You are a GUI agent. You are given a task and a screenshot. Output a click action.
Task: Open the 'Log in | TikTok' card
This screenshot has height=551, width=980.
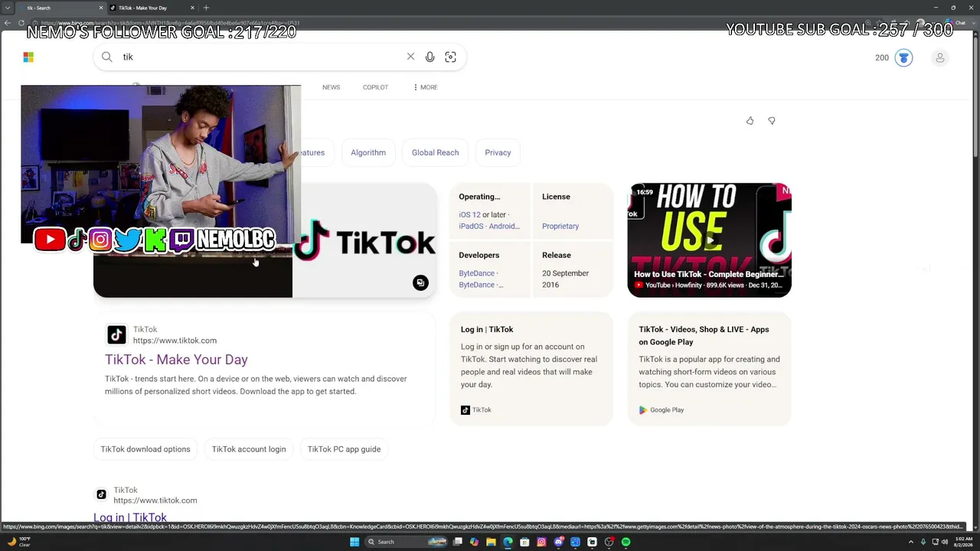pos(531,369)
